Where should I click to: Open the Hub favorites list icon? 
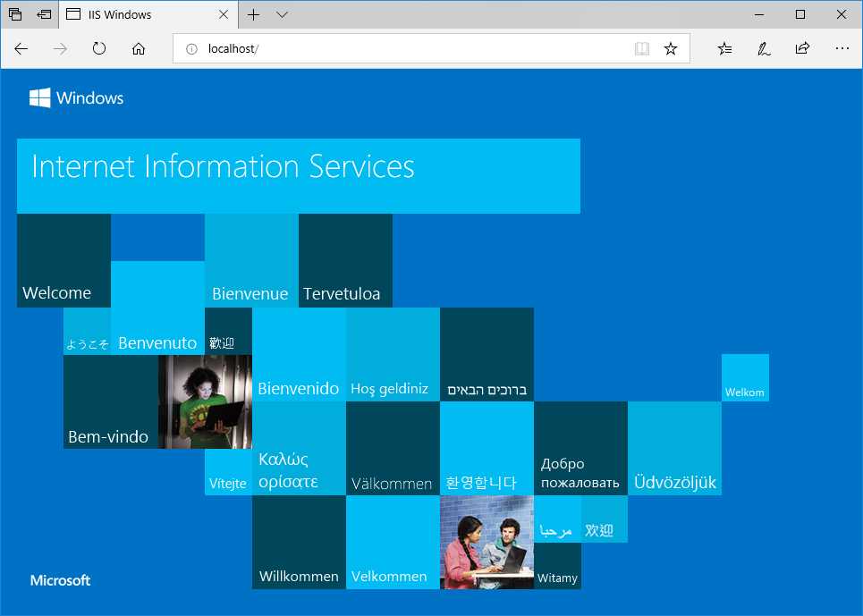tap(724, 48)
